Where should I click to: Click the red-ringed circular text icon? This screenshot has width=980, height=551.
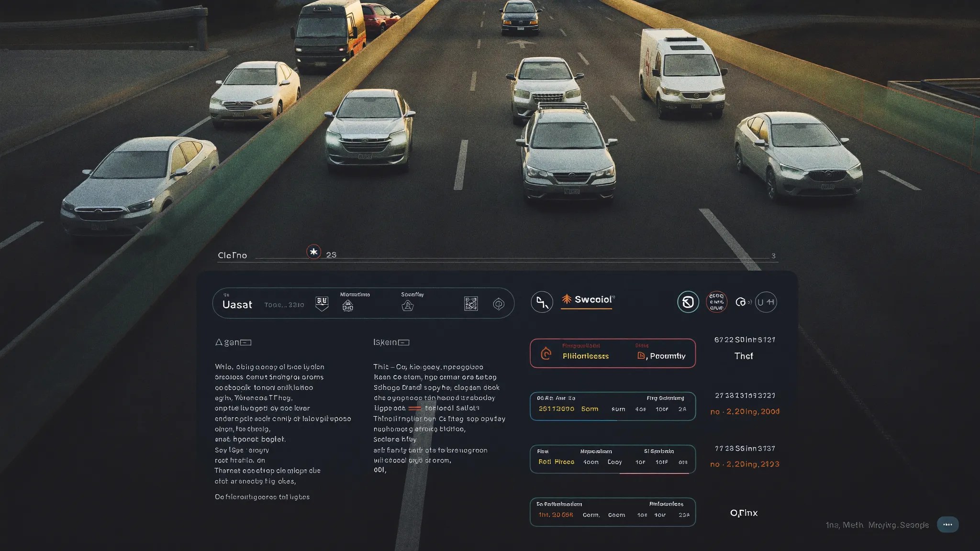pyautogui.click(x=716, y=302)
